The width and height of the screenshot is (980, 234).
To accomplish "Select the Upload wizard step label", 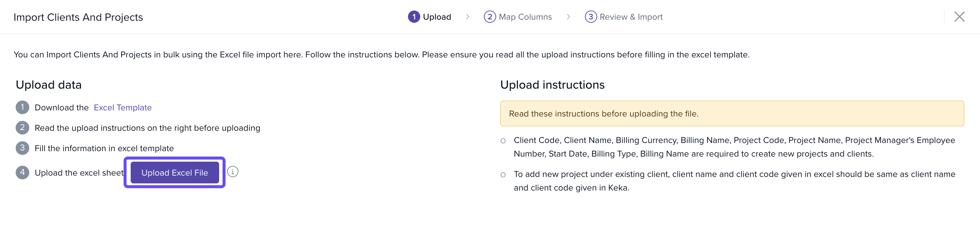I will pyautogui.click(x=437, y=17).
